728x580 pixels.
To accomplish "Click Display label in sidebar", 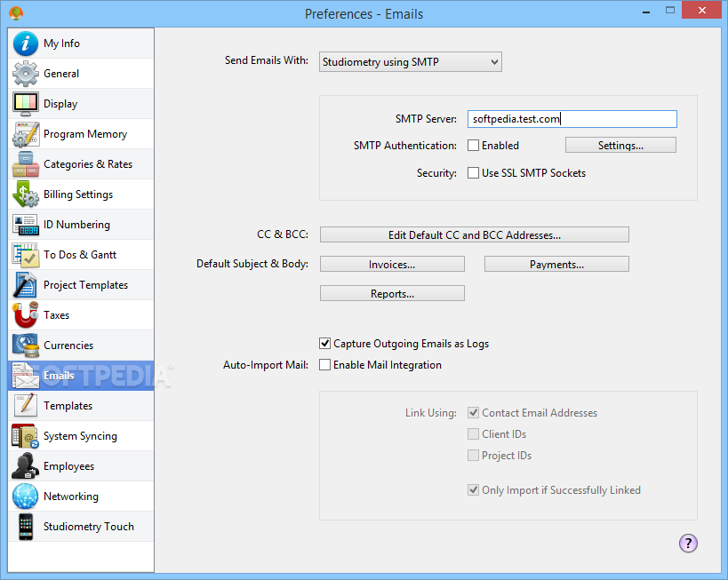I will tap(60, 104).
